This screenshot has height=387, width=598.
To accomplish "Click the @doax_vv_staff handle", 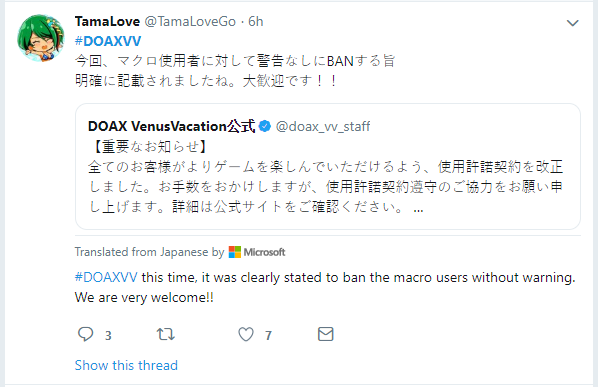I will tap(323, 126).
